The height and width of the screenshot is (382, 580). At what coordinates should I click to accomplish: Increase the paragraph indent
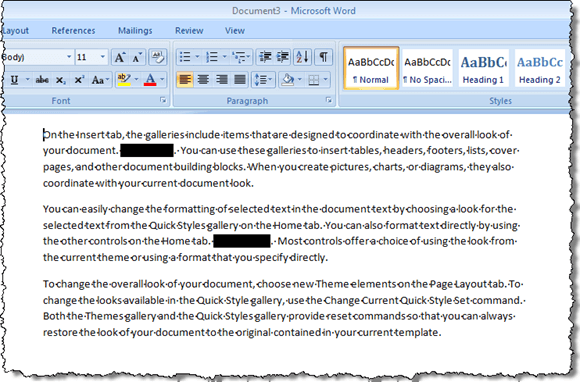(283, 57)
